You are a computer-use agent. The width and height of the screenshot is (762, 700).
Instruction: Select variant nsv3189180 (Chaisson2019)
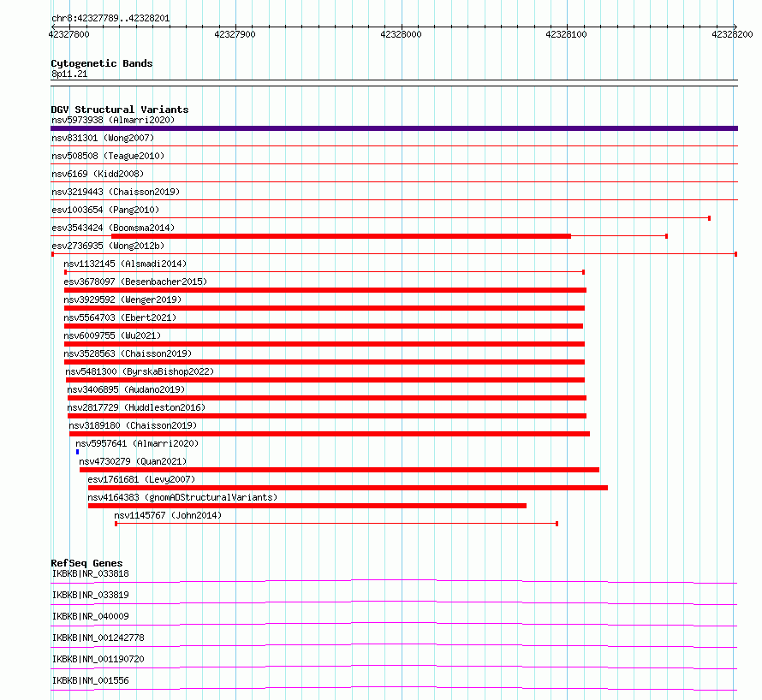134,425
